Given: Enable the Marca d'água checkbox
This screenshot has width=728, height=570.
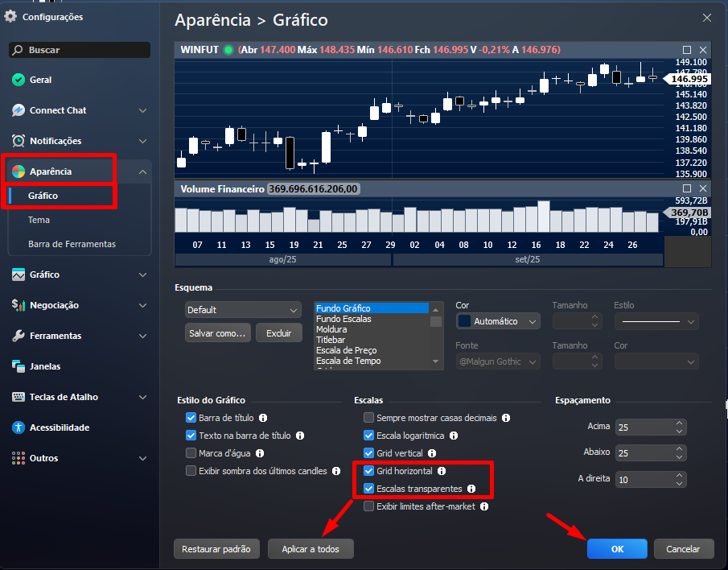Looking at the screenshot, I should click(x=191, y=453).
